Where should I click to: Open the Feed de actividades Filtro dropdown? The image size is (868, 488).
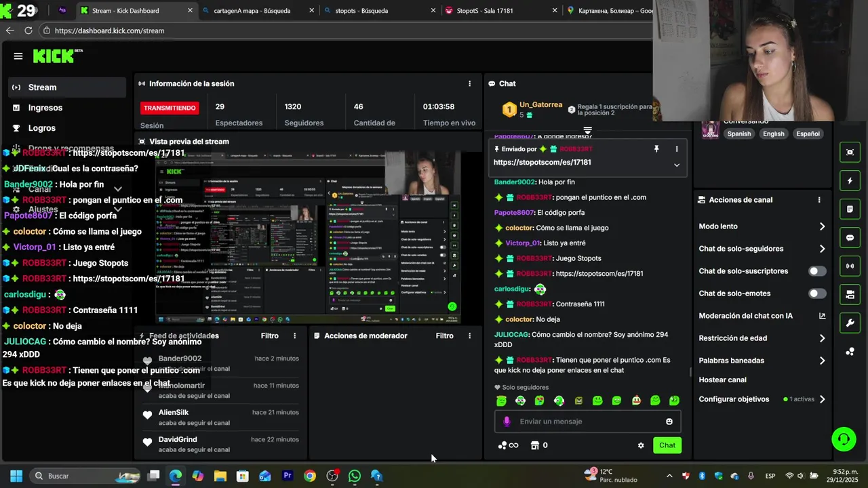[270, 335]
